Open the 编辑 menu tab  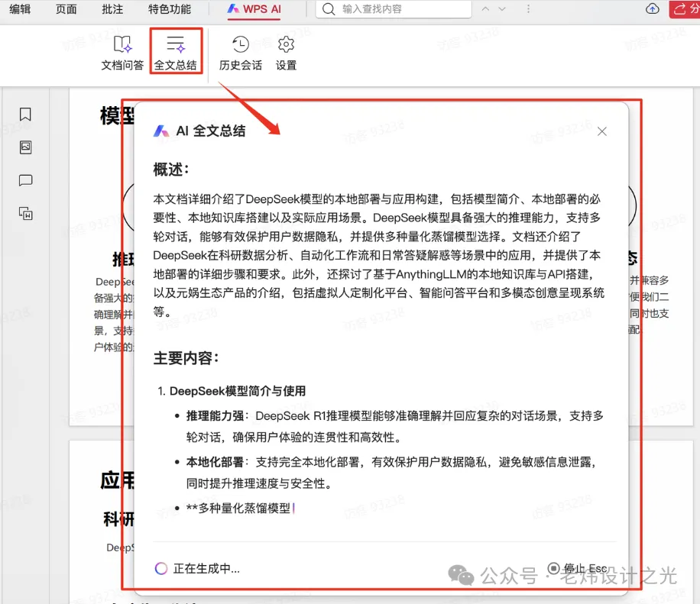(20, 9)
